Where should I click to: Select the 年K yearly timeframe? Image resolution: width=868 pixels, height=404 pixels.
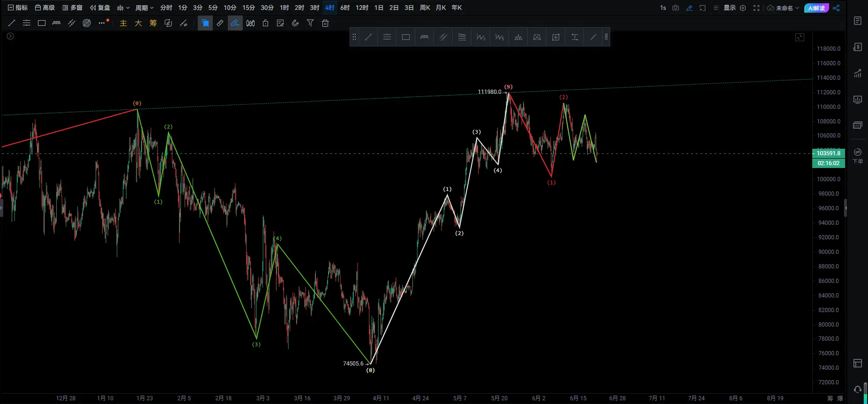[x=456, y=8]
